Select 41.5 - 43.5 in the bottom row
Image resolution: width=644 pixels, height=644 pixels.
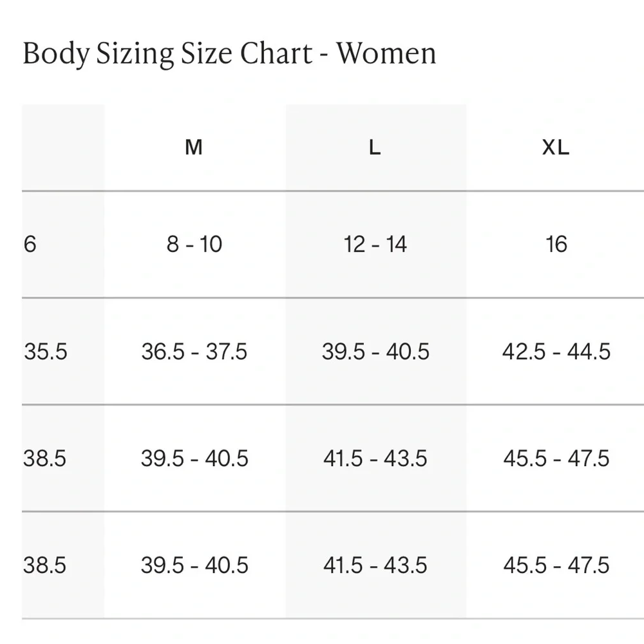click(375, 565)
